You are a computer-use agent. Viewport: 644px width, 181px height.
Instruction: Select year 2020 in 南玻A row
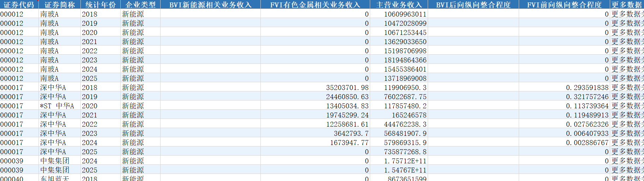pyautogui.click(x=101, y=32)
